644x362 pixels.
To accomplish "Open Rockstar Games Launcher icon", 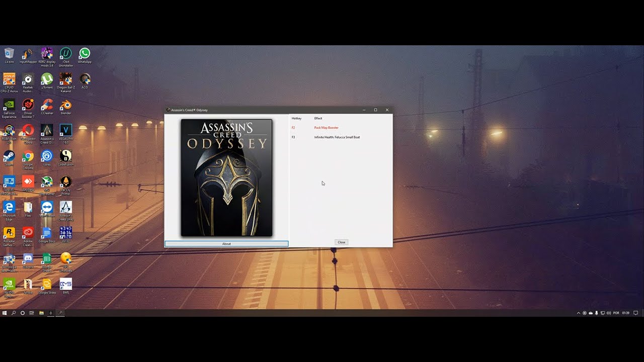I will click(9, 236).
